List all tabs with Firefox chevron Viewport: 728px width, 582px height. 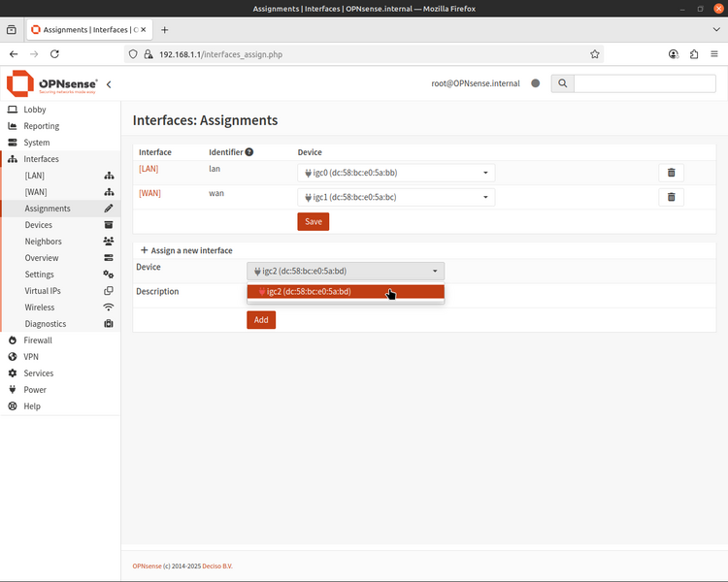coord(716,30)
